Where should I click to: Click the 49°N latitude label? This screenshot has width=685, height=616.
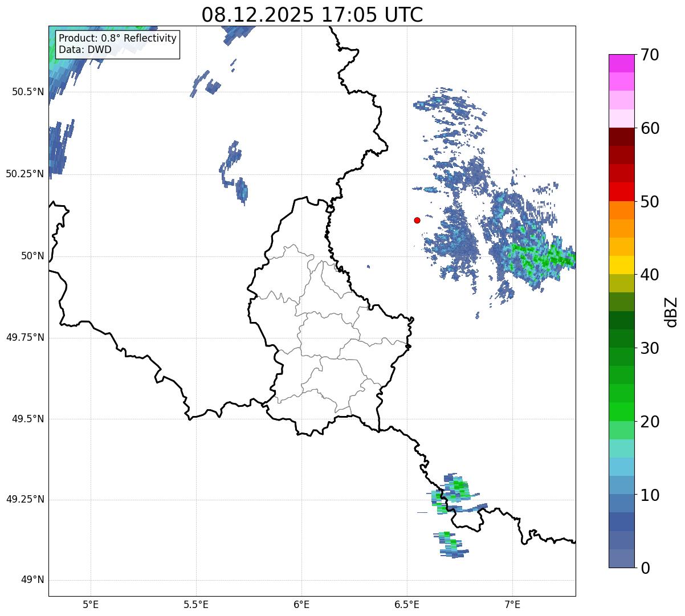[32, 580]
